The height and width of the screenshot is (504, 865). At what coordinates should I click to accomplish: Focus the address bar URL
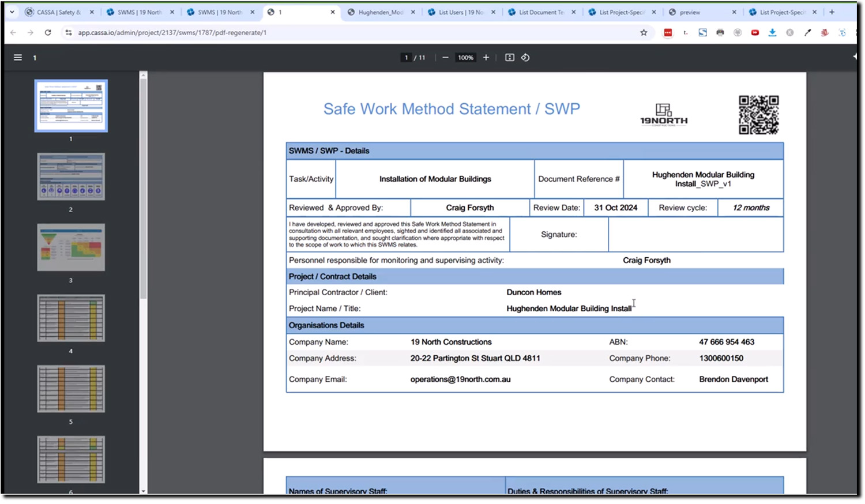tap(172, 33)
